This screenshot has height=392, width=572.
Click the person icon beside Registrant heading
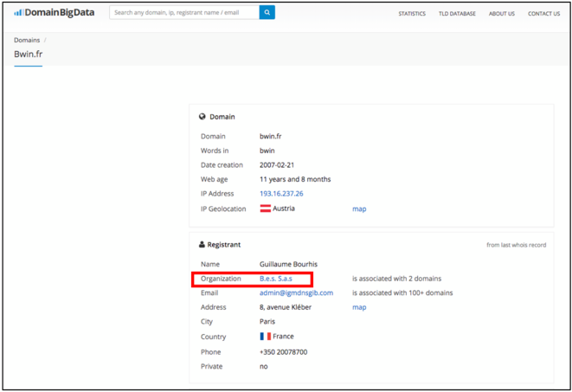coord(202,245)
